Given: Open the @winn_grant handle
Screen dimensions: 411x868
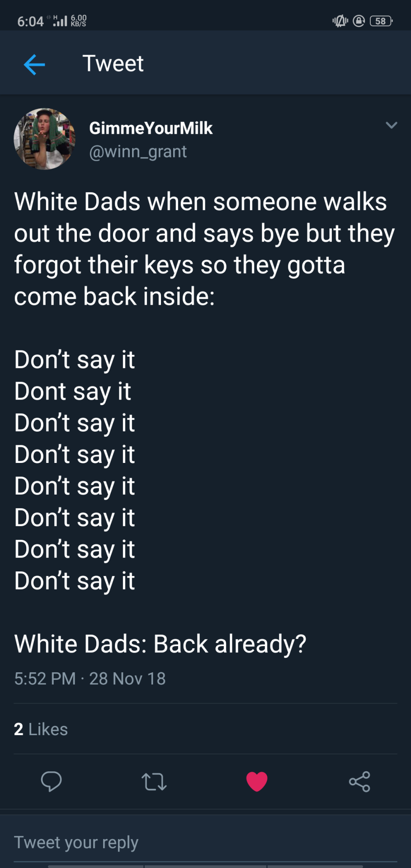Looking at the screenshot, I should point(138,152).
